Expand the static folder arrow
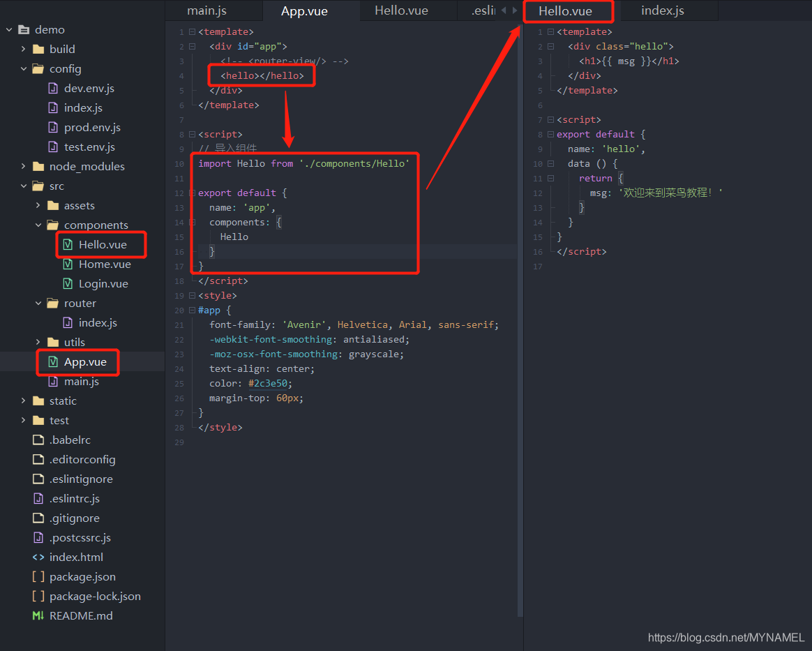 click(x=23, y=401)
